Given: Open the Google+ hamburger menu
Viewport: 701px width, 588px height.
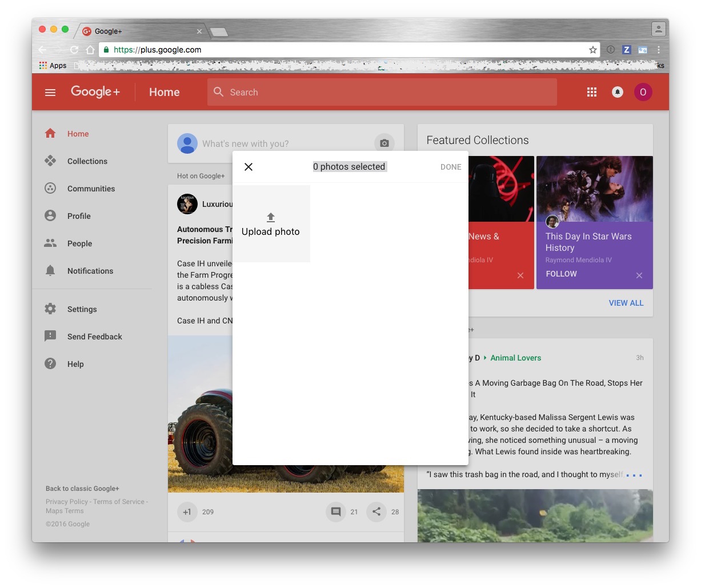Looking at the screenshot, I should click(x=50, y=92).
